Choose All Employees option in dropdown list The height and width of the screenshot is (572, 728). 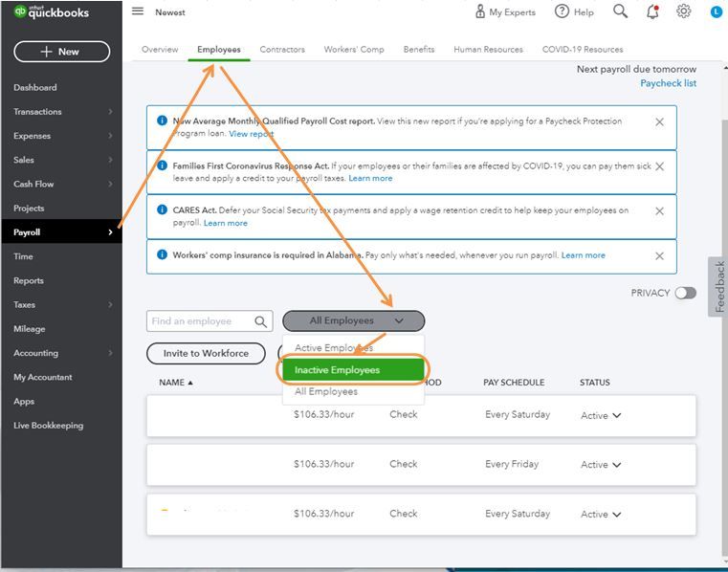[x=353, y=392]
